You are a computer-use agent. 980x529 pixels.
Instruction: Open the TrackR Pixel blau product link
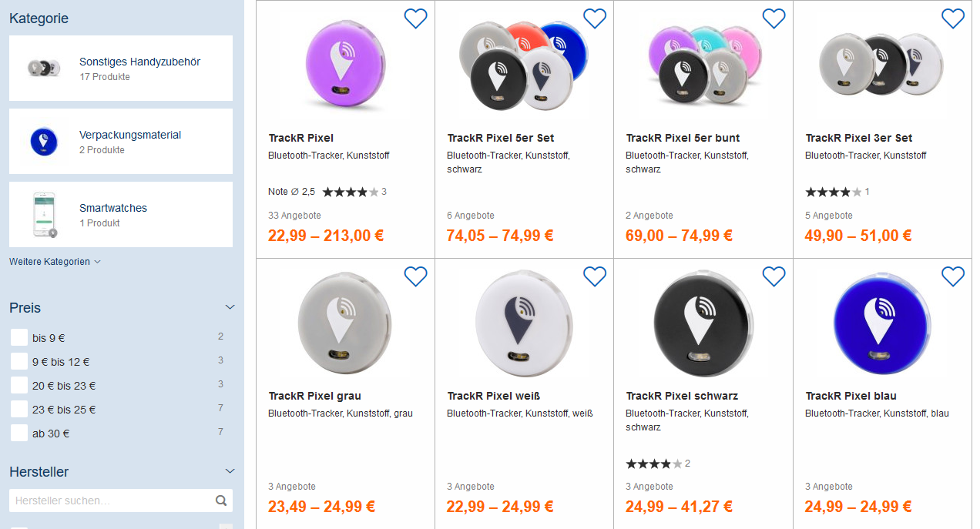851,396
